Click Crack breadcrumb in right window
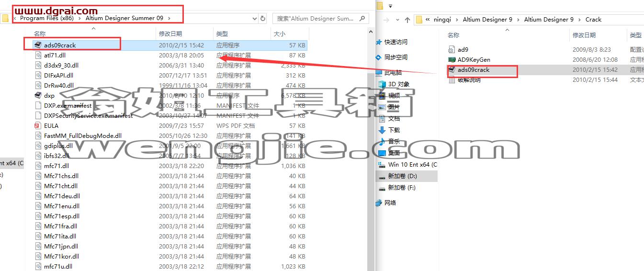The image size is (644, 271). pyautogui.click(x=593, y=20)
